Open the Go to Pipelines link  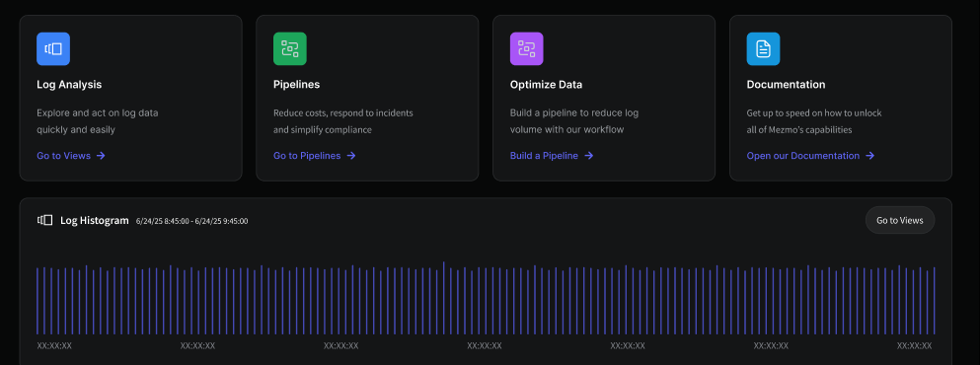(x=307, y=156)
